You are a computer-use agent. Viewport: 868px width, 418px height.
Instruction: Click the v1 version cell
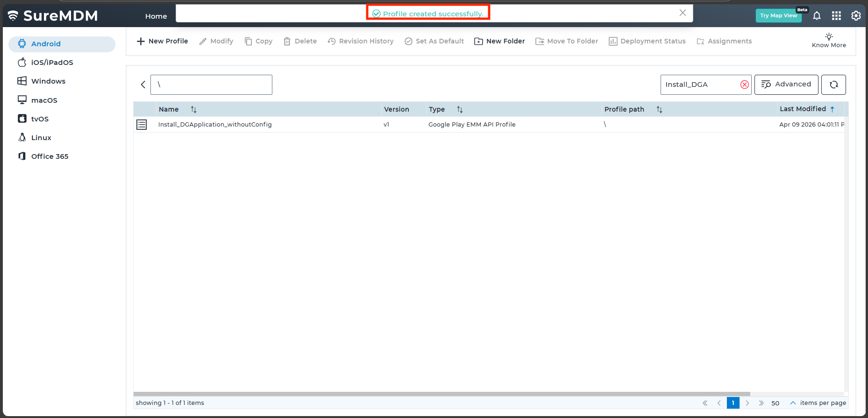point(386,125)
